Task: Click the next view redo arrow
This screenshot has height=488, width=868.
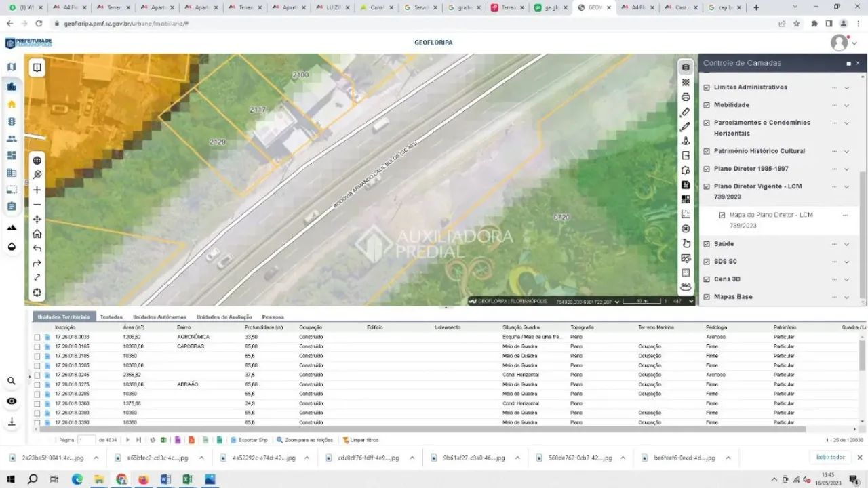Action: pos(37,263)
